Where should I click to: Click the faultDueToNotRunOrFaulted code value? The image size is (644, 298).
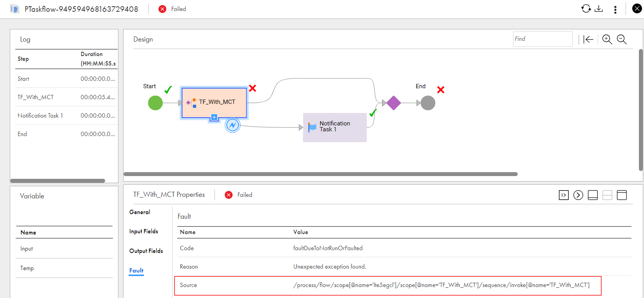click(x=328, y=248)
